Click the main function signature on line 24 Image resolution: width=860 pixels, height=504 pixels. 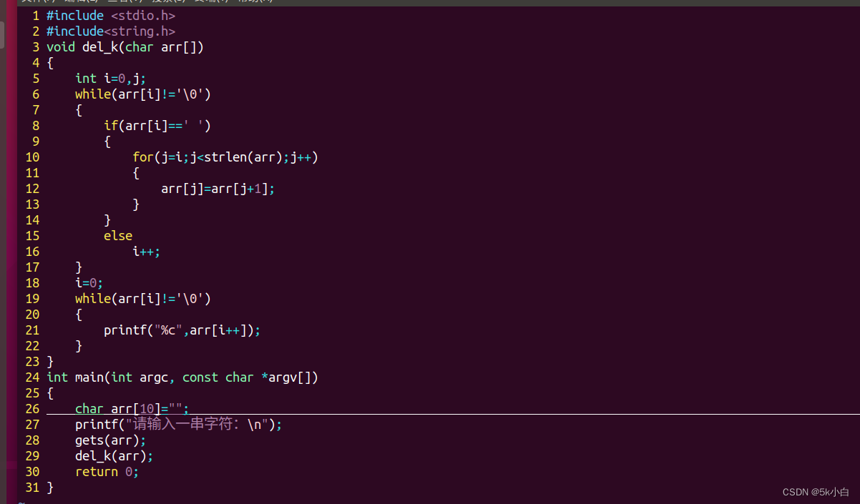pyautogui.click(x=182, y=377)
